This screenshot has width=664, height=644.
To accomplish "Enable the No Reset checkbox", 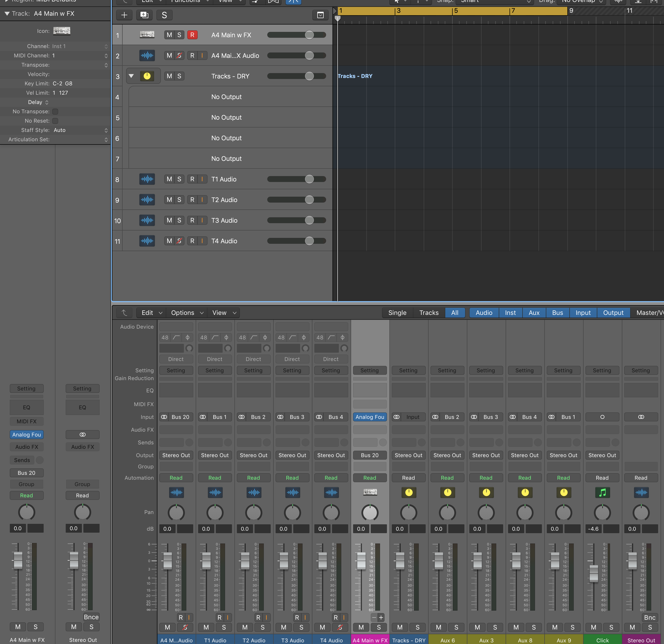I will (55, 121).
